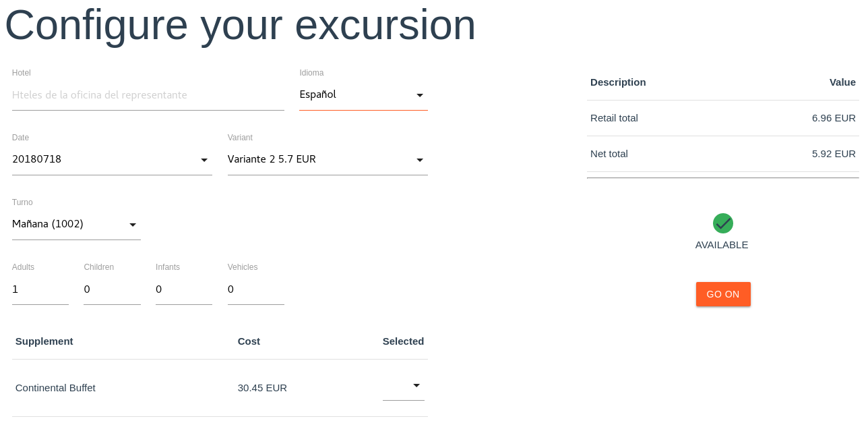Click the Children quantity field

coord(112,289)
